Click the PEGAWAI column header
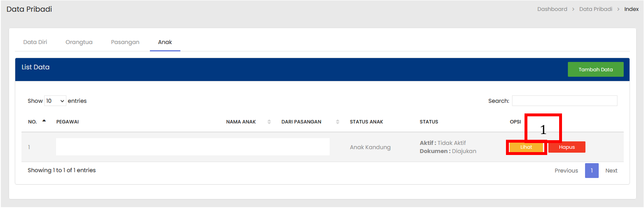This screenshot has width=644, height=208. tap(68, 122)
